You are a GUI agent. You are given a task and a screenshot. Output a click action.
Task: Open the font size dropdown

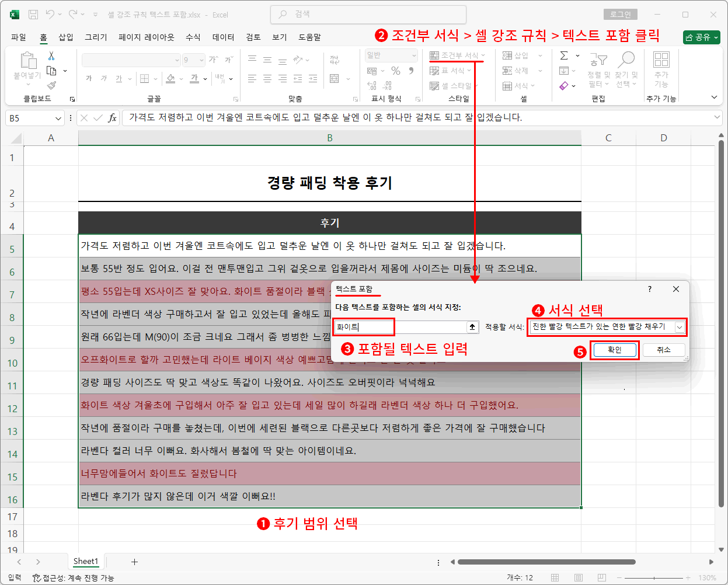pyautogui.click(x=201, y=60)
